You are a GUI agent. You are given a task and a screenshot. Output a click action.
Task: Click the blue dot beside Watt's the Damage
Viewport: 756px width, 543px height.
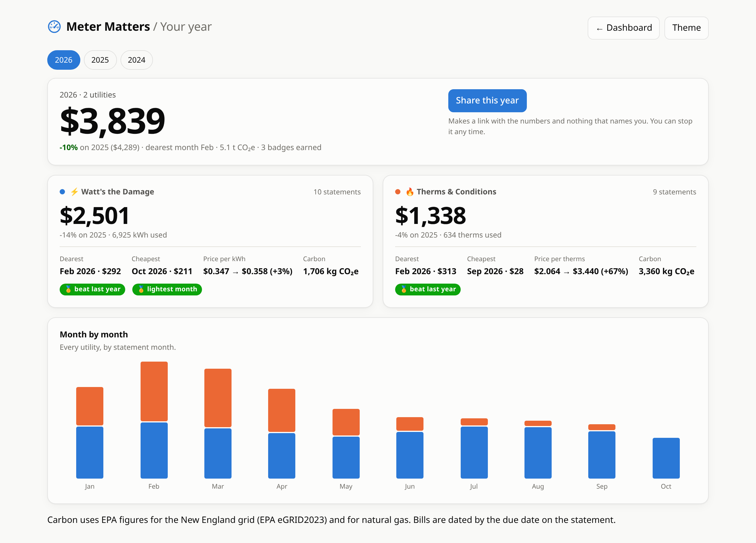pos(62,192)
